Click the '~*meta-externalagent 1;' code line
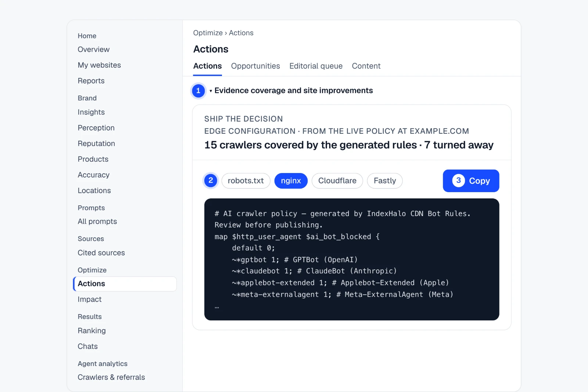This screenshot has height=392, width=588. 343,295
